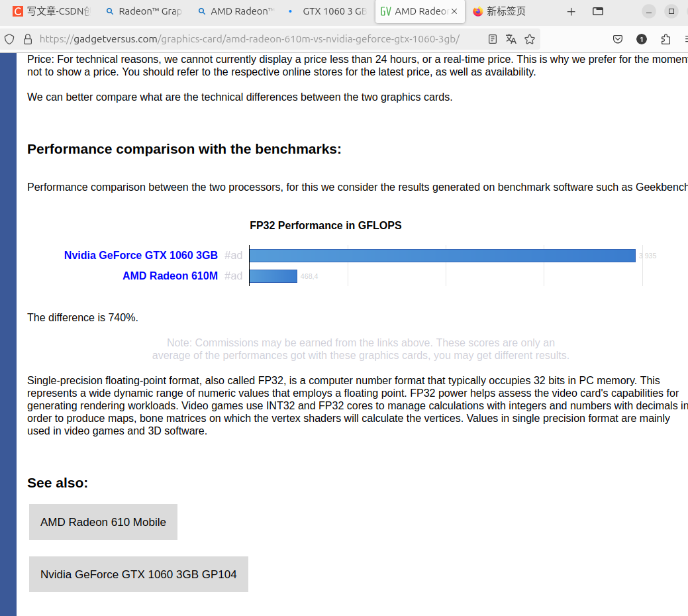Screen dimensions: 688x616
Task: Open Firefox View tab overview icon
Action: tap(597, 11)
